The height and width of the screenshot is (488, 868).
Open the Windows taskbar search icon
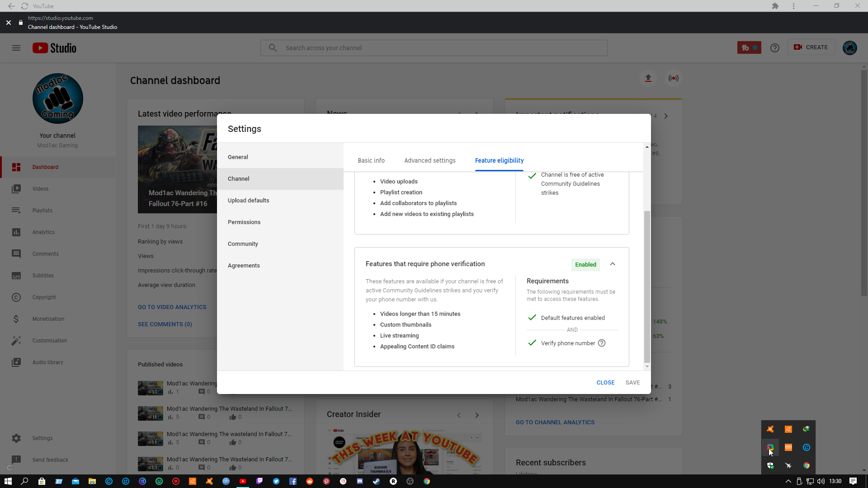[25, 481]
